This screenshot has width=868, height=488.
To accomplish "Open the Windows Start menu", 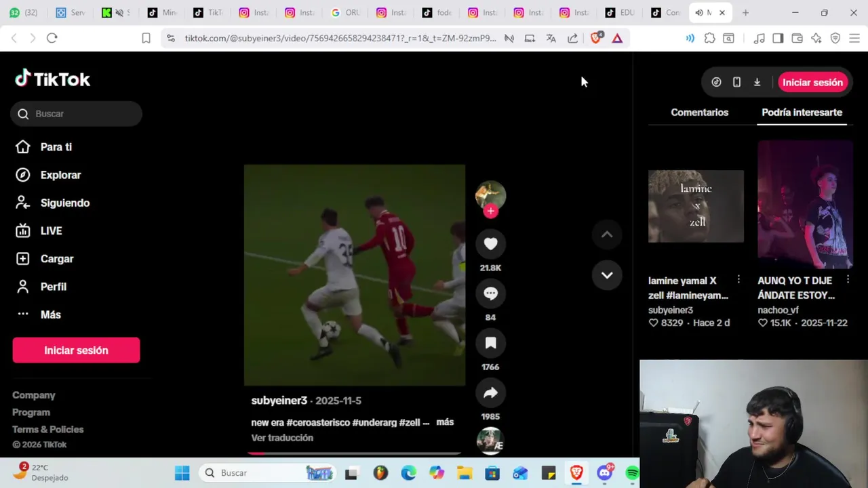I will [x=182, y=473].
